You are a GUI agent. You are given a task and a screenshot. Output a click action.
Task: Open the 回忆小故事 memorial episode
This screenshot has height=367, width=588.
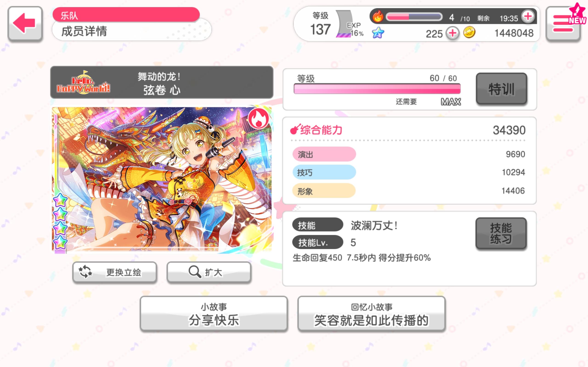click(x=371, y=313)
